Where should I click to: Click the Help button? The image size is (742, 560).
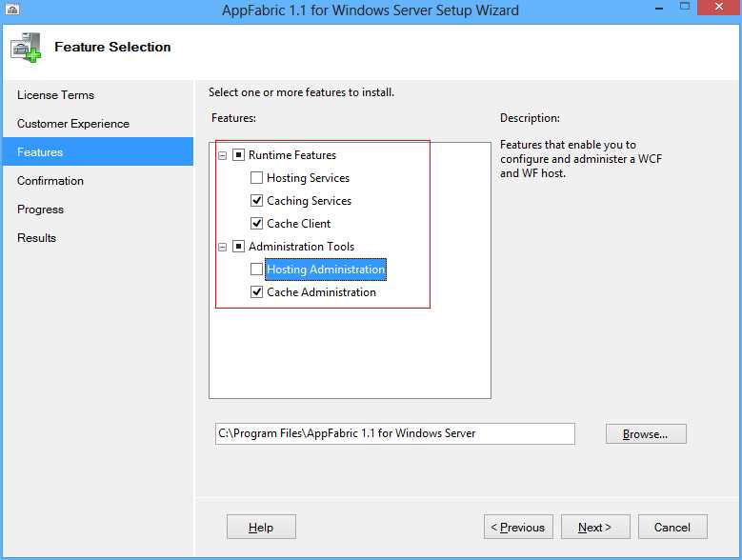261,527
